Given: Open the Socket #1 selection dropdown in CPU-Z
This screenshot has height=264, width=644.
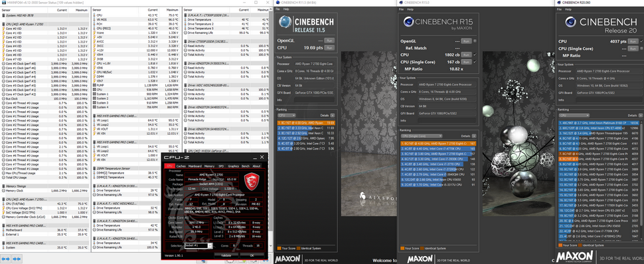Looking at the screenshot, I should (199, 245).
